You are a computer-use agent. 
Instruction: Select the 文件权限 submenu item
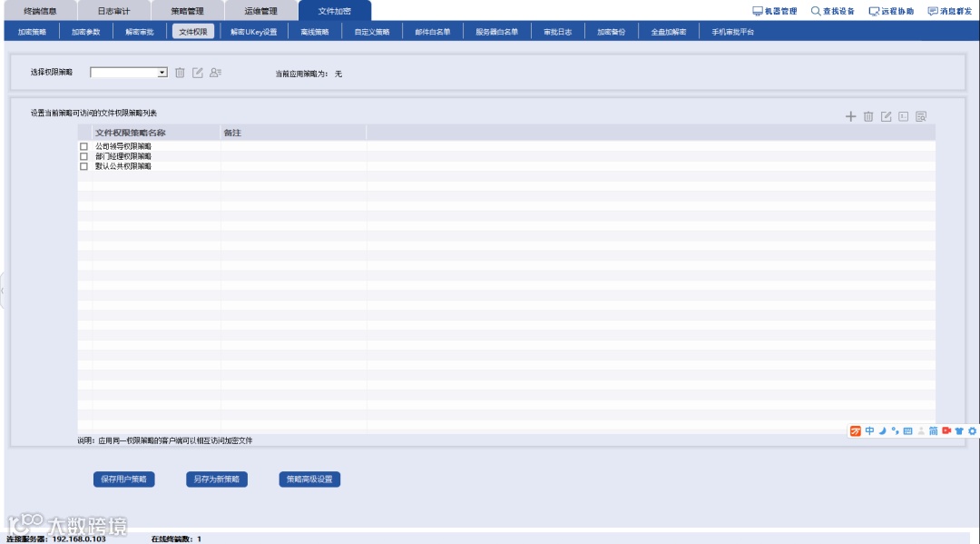pos(193,32)
